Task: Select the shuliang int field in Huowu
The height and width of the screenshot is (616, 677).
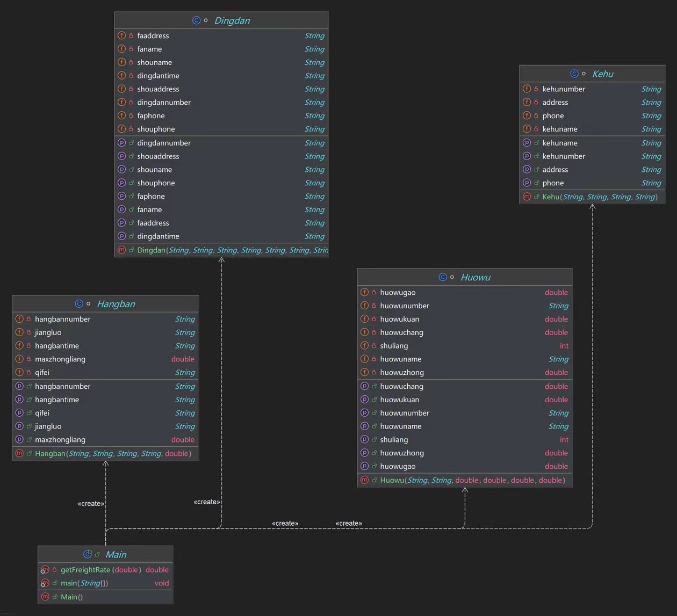Action: (x=465, y=346)
